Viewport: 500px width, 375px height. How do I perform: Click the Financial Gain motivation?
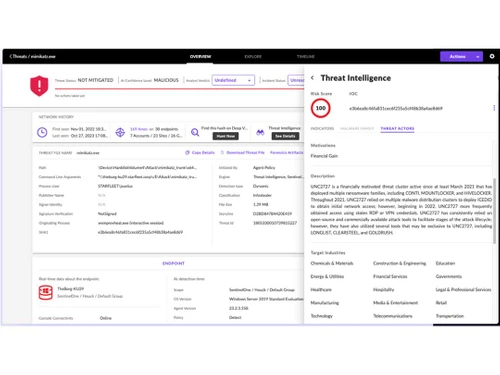(324, 156)
